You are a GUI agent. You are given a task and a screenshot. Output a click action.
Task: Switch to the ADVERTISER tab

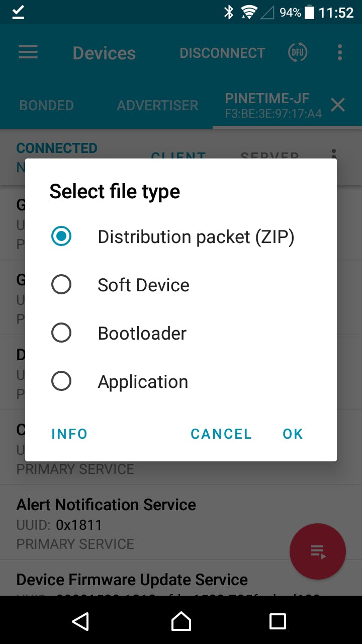157,105
